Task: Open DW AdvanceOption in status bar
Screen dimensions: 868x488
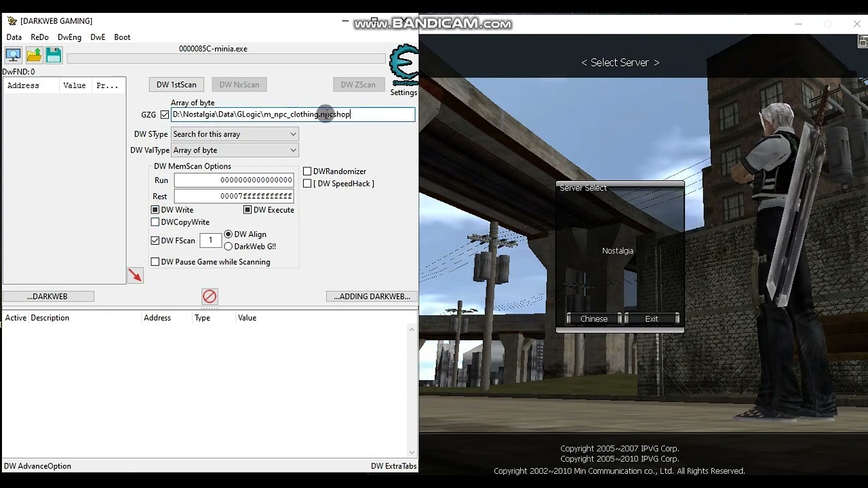Action: coord(38,466)
